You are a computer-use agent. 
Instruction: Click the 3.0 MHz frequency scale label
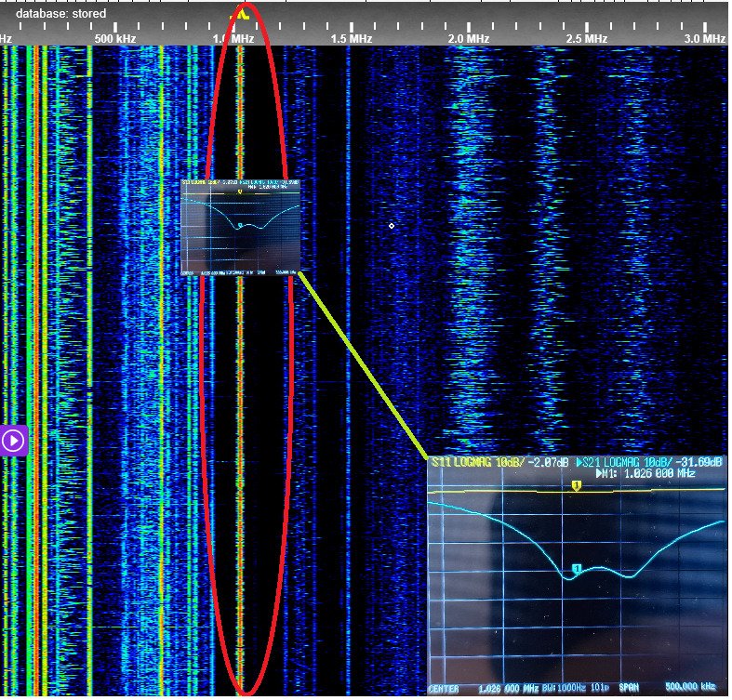704,39
